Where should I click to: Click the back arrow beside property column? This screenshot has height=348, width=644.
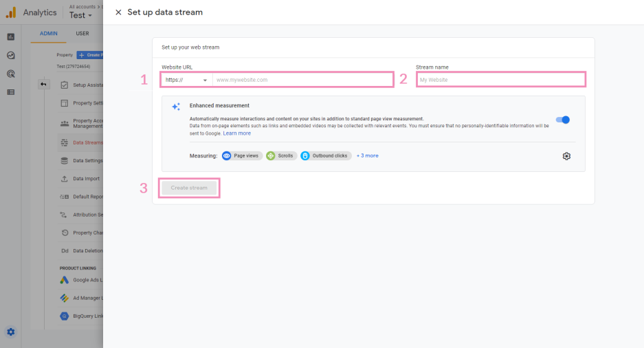point(43,84)
